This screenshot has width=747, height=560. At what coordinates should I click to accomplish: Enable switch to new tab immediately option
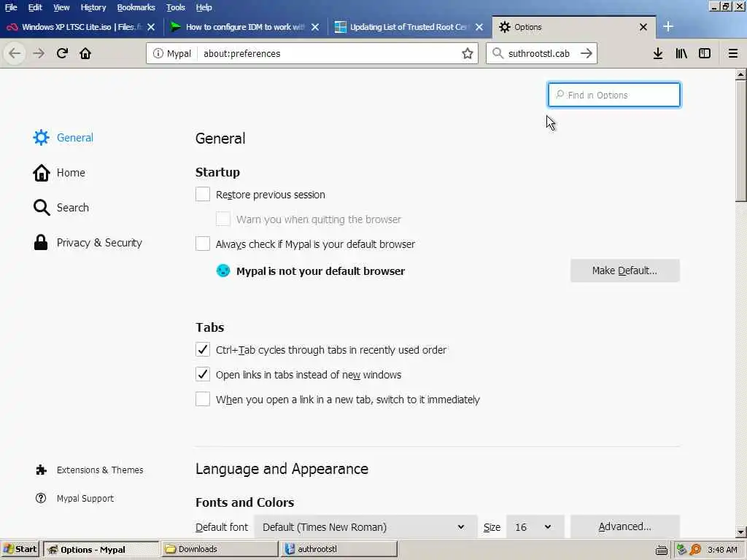203,399
